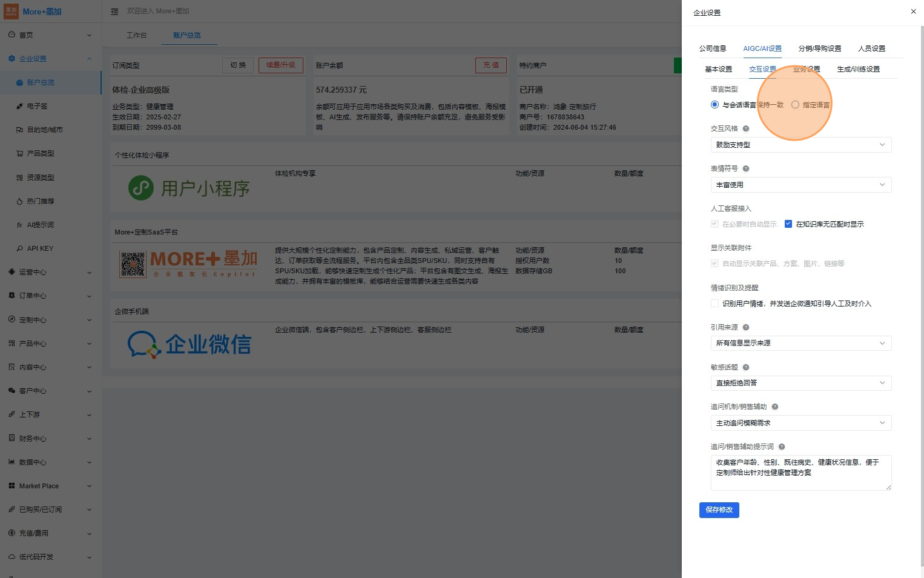Select the 指定语言 radio option

point(796,105)
